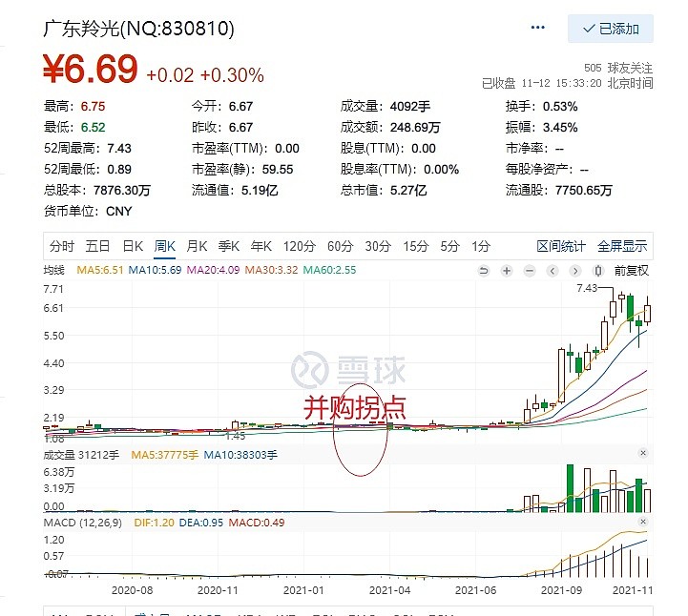The height and width of the screenshot is (616, 688).
Task: Click the 最低 value 6.52
Action: pos(93,128)
